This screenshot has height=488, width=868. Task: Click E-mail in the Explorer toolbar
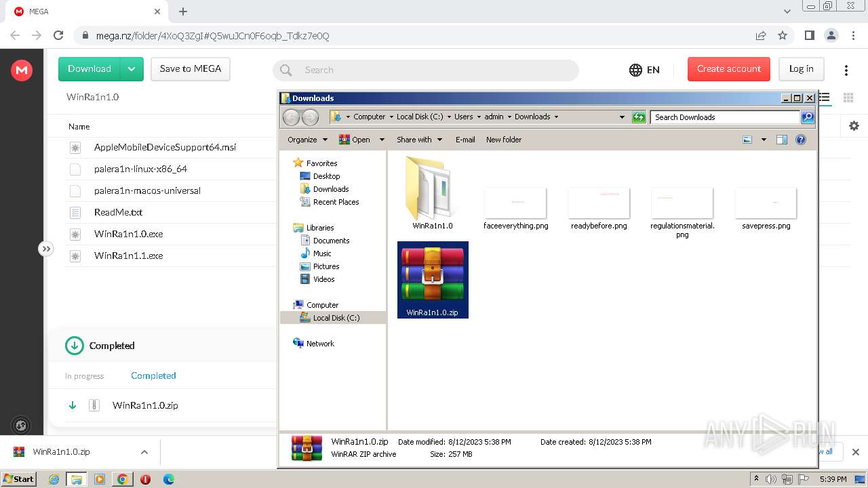(465, 140)
